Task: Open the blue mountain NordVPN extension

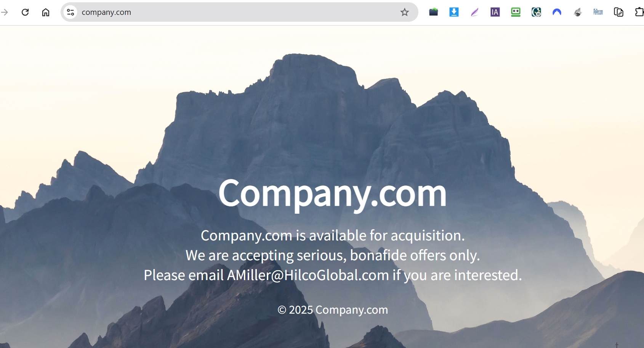Action: tap(557, 12)
